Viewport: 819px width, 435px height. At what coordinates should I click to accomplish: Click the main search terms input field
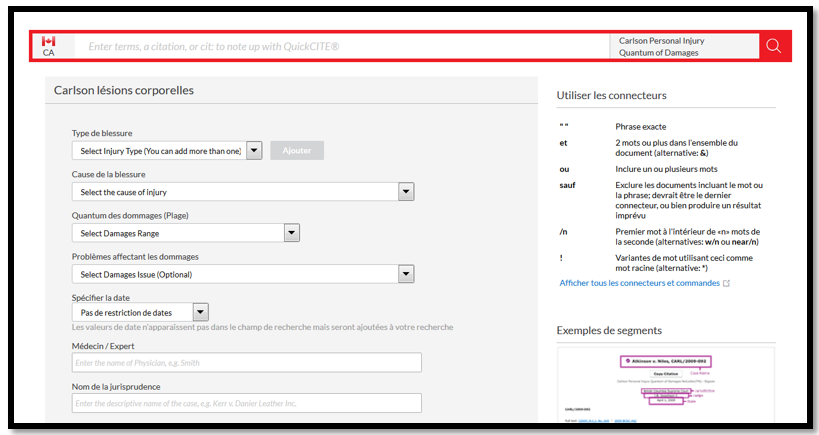coord(342,46)
